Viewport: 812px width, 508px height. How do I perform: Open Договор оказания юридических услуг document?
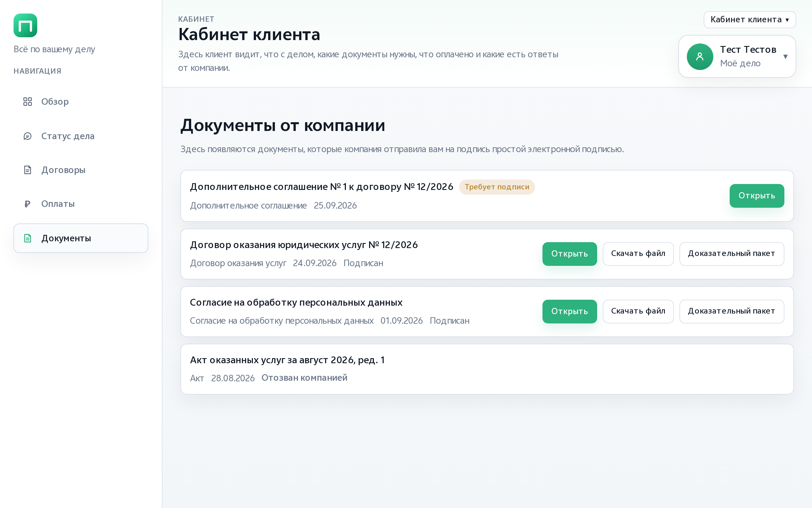[x=570, y=254]
